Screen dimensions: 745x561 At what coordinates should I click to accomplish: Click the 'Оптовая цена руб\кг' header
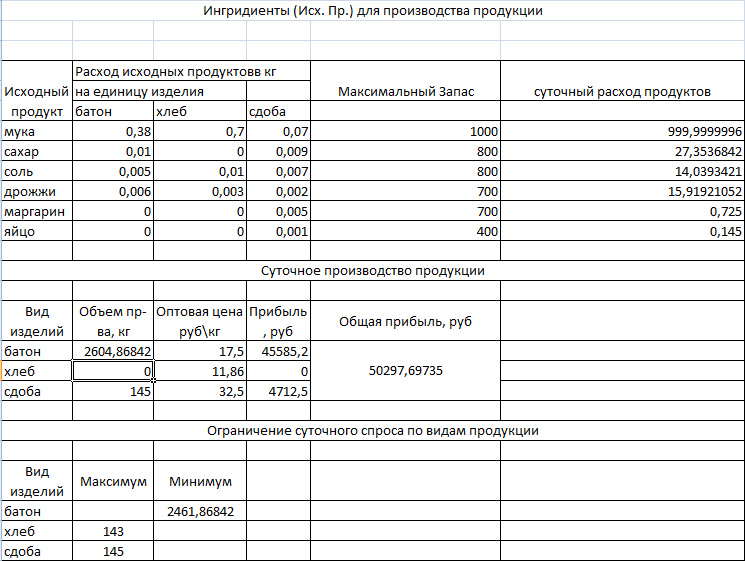[200, 321]
